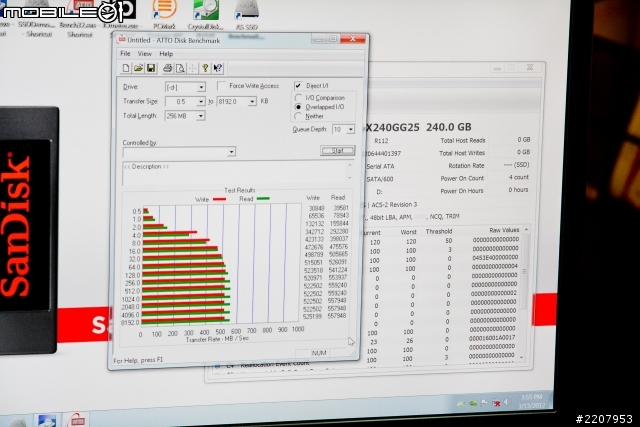Click the Write value 525199
Viewport: 640px width, 427px height.
312,316
